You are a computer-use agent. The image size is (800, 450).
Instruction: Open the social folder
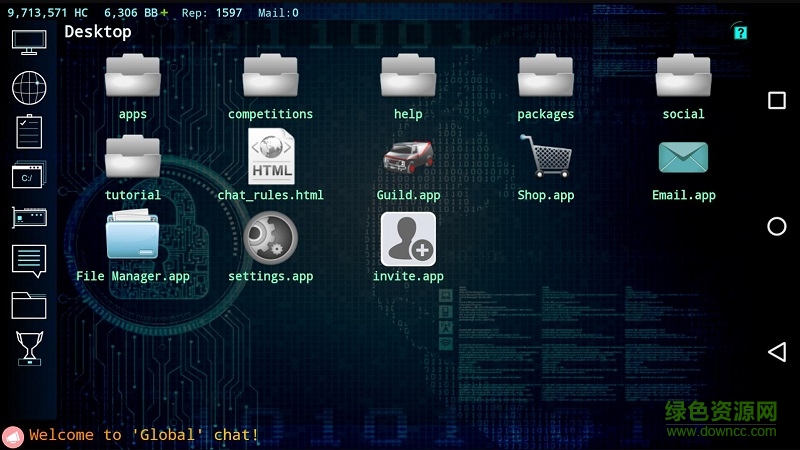click(x=683, y=77)
